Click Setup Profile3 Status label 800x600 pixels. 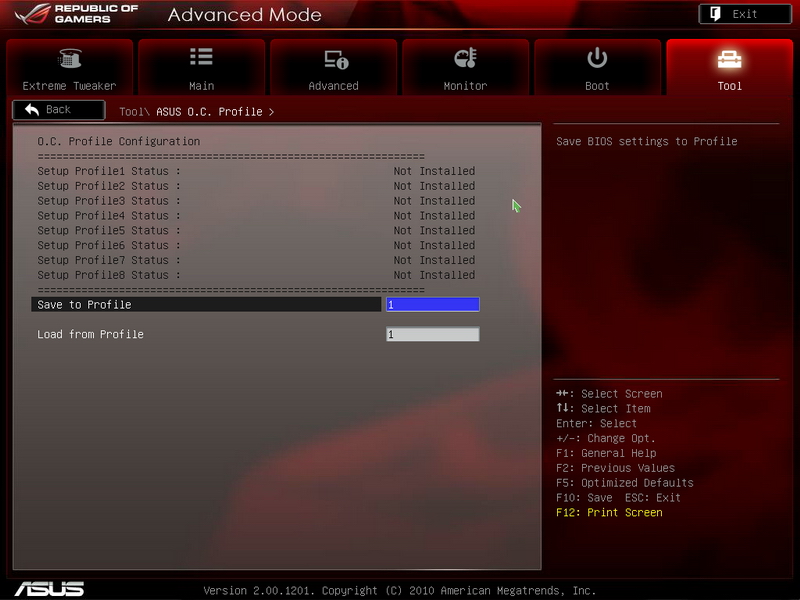pos(109,201)
